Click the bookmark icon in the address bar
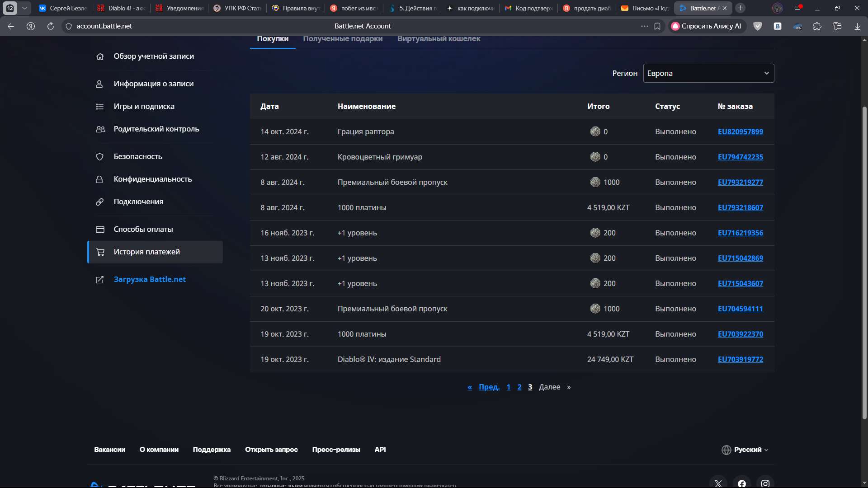 [x=657, y=26]
